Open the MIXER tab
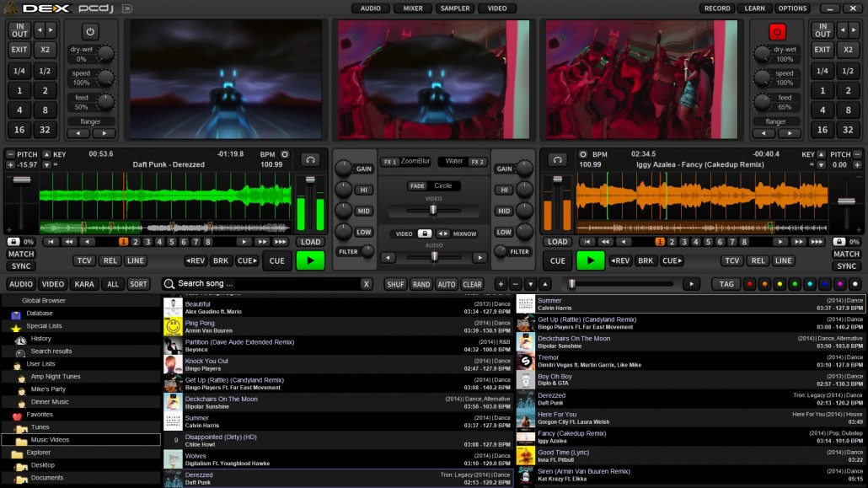Image resolution: width=868 pixels, height=488 pixels. tap(413, 8)
